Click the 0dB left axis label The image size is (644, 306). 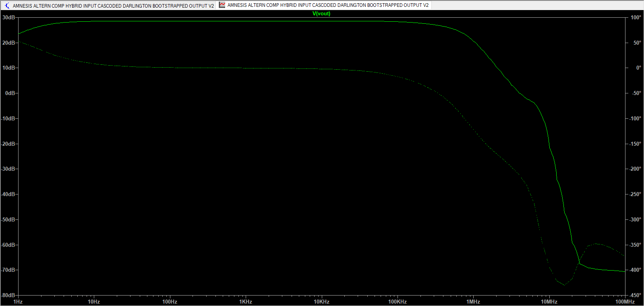pyautogui.click(x=10, y=93)
